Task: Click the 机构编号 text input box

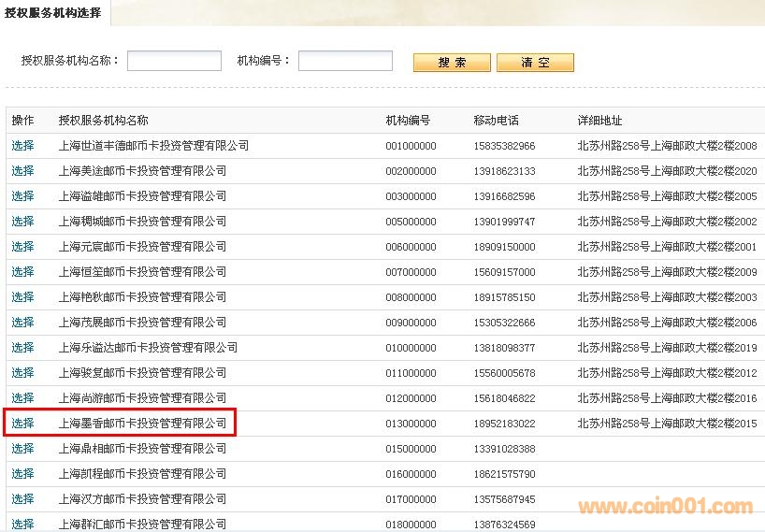Action: [x=345, y=61]
